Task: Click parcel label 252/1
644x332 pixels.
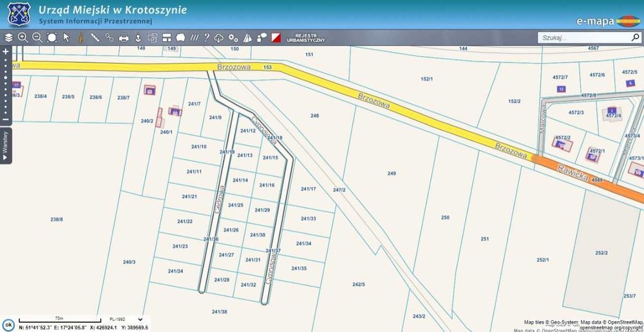Action: pos(542,260)
